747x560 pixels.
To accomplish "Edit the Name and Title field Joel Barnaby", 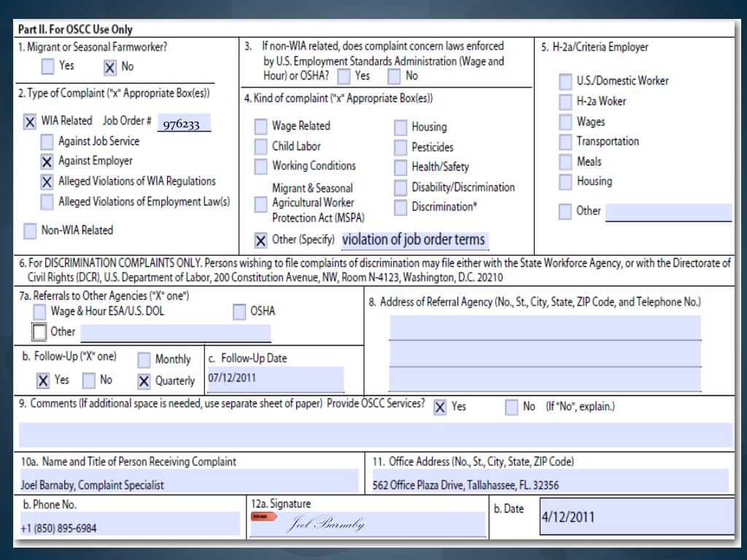I will (x=189, y=481).
